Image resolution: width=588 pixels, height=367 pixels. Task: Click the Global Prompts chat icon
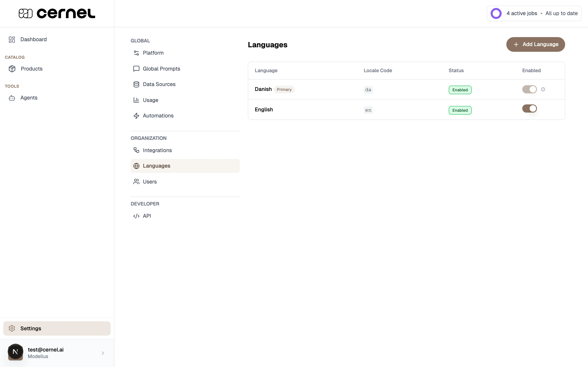136,69
